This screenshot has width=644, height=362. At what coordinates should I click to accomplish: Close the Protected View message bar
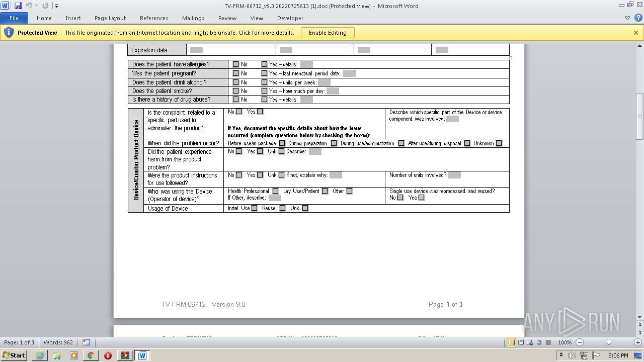pyautogui.click(x=636, y=33)
